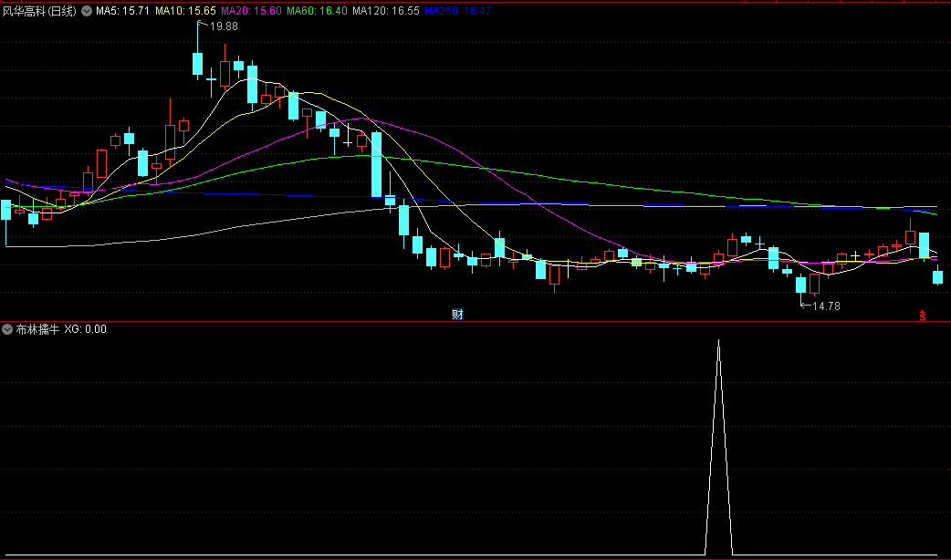Select the 风华高科(日线) stock title

click(x=39, y=11)
